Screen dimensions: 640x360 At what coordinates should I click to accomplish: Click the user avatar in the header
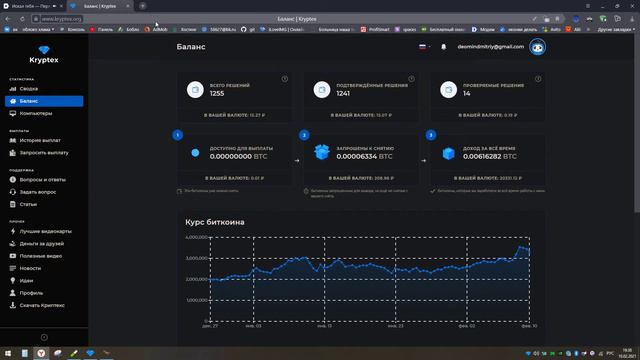coord(538,47)
